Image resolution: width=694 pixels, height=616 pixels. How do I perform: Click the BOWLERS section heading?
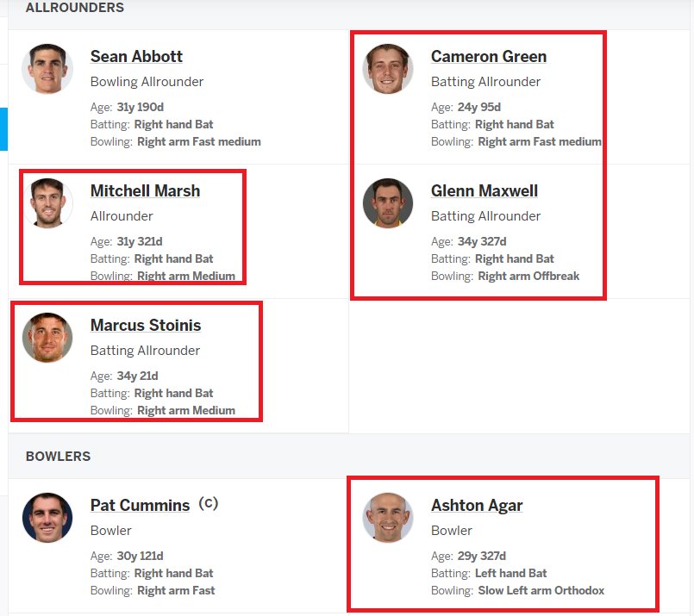(x=58, y=457)
